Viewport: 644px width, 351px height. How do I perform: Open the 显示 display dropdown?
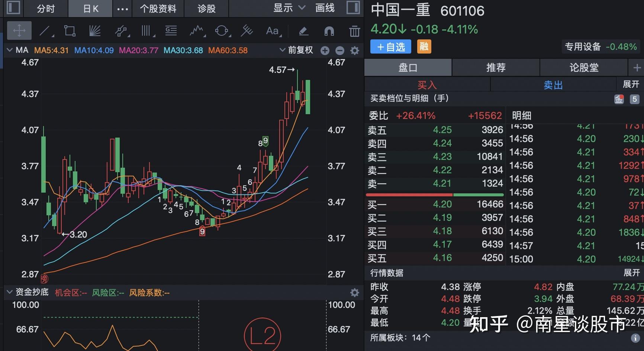(x=289, y=8)
